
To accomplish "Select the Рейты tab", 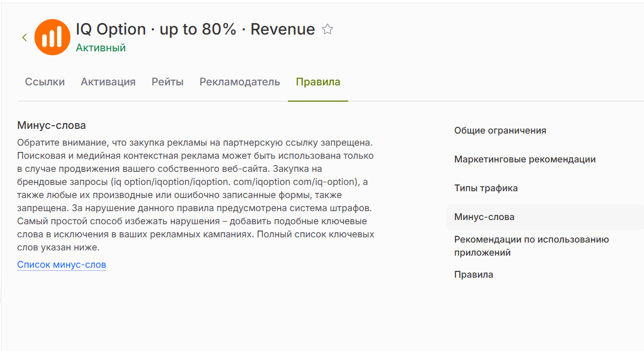I will [168, 82].
